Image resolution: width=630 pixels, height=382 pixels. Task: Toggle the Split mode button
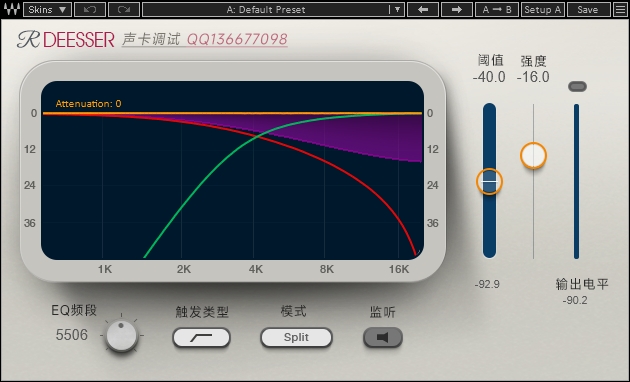[x=296, y=337]
